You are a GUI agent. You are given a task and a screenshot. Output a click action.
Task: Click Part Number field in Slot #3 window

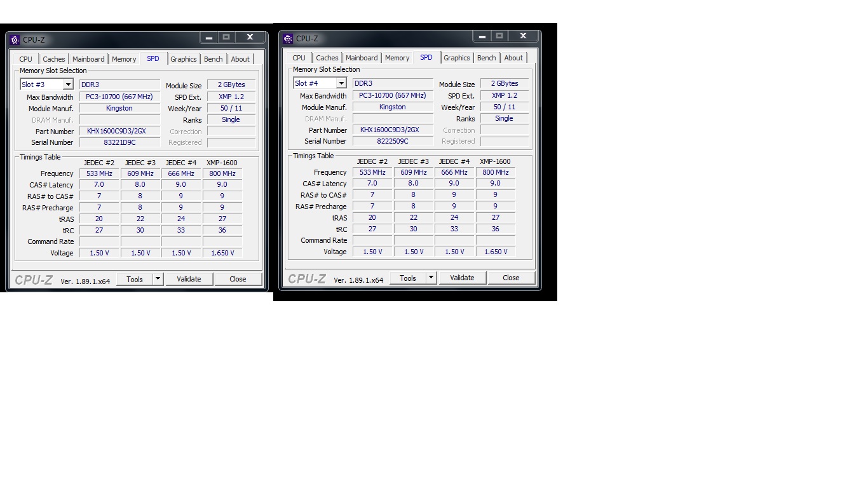[x=119, y=131]
